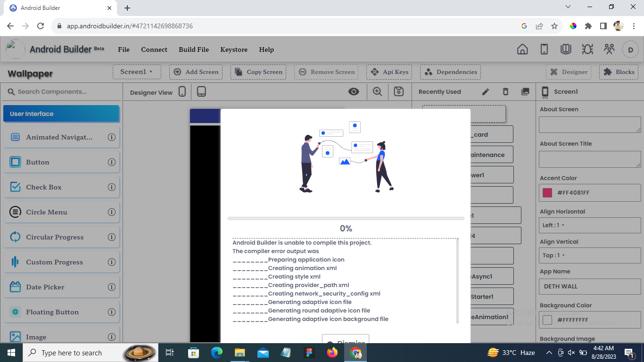Click info icon next to Check Box
The image size is (644, 362).
pyautogui.click(x=112, y=187)
